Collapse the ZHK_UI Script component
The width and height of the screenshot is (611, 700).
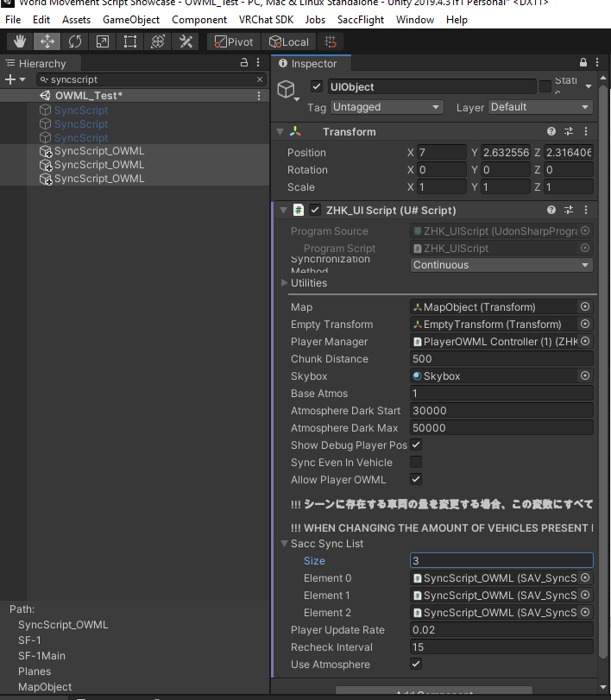pyautogui.click(x=283, y=211)
